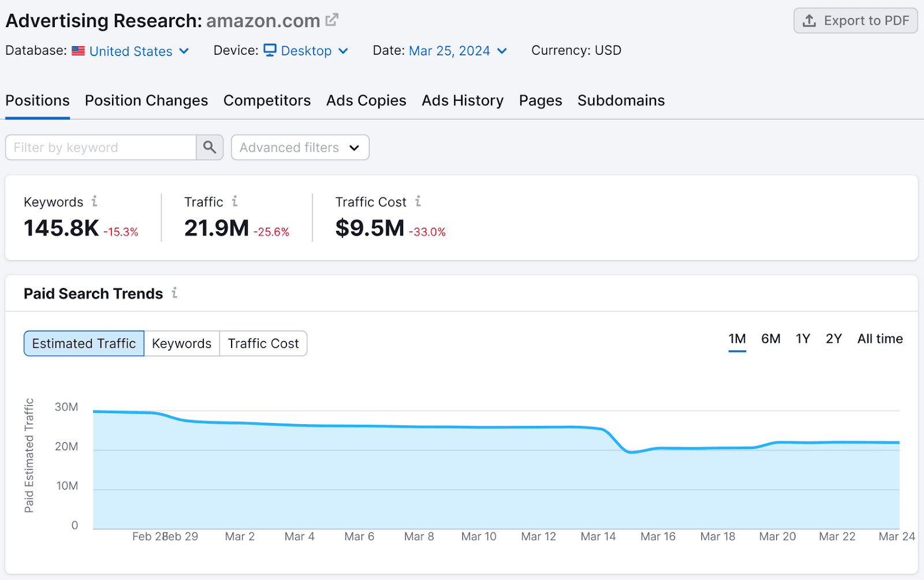
Task: Switch to the Competitors tab
Action: point(267,100)
